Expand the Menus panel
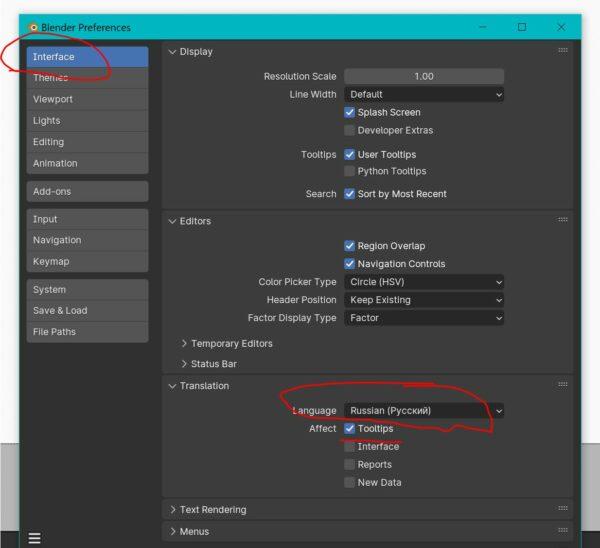This screenshot has width=600, height=548. click(173, 532)
